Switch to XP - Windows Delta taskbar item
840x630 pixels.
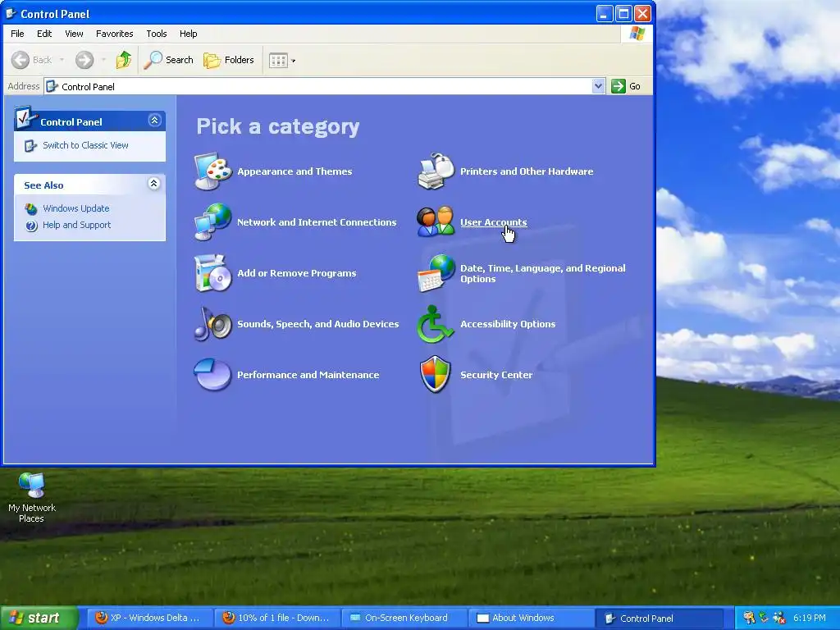click(x=149, y=618)
